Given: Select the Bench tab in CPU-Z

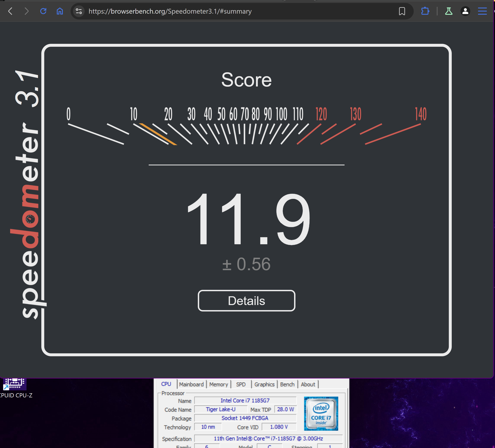Looking at the screenshot, I should tap(287, 385).
